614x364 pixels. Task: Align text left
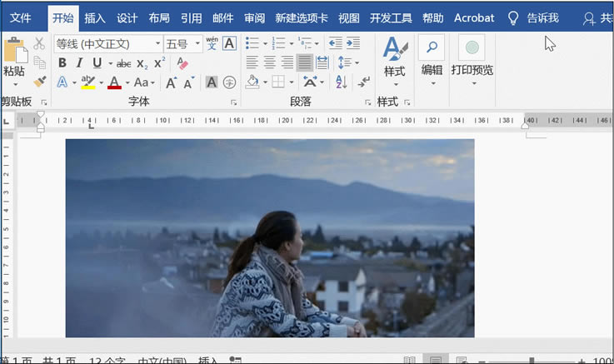tap(252, 62)
